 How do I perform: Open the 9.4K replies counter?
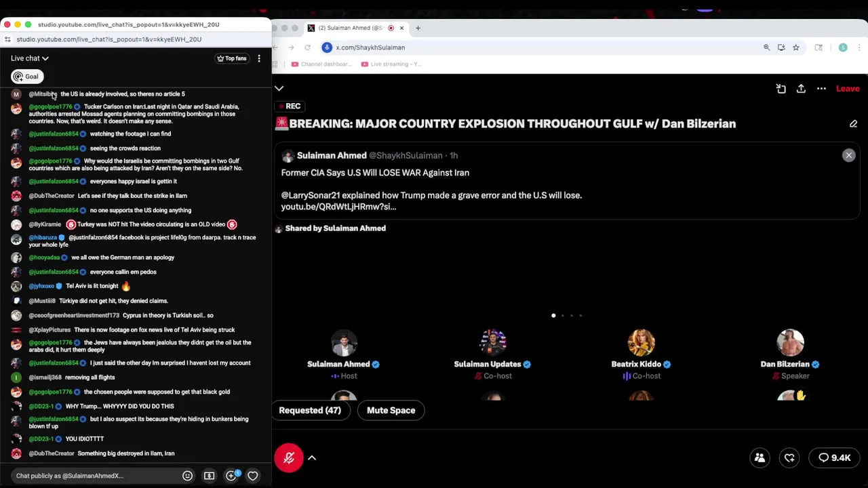point(834,458)
